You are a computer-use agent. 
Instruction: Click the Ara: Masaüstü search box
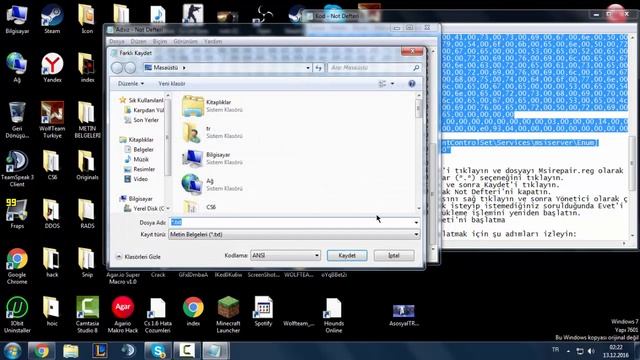[375, 68]
